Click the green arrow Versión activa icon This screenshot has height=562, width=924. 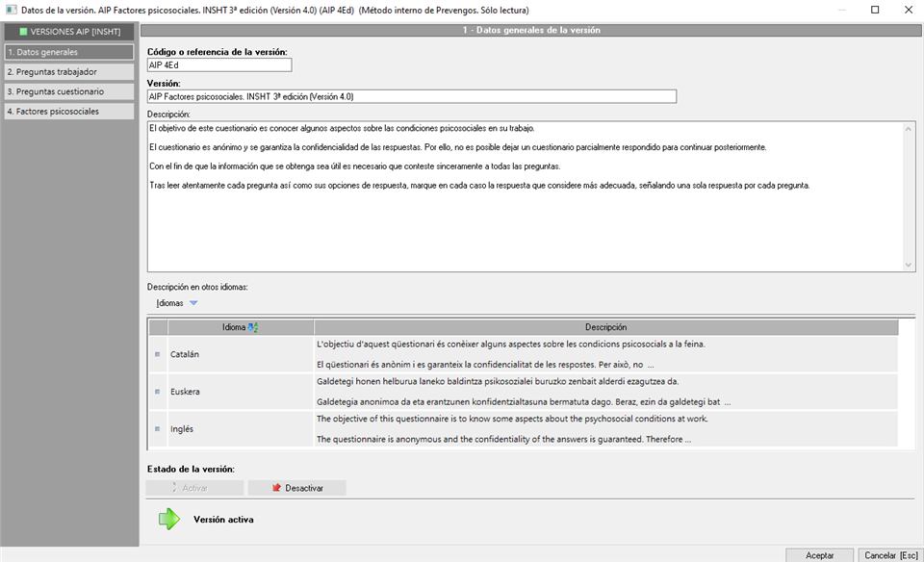click(x=169, y=519)
